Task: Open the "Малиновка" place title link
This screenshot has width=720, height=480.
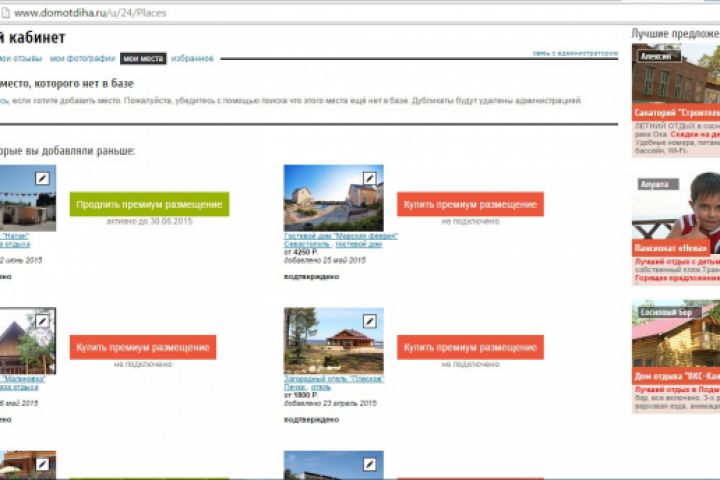Action: point(22,378)
